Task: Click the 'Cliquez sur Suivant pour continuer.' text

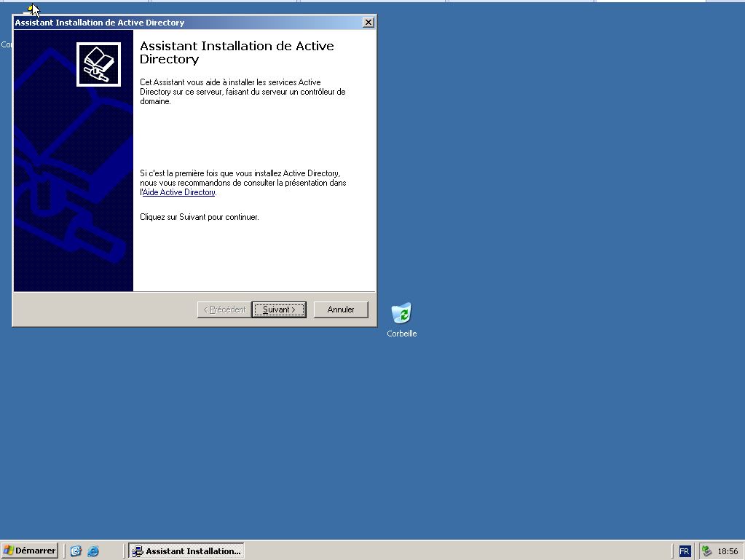Action: 200,217
